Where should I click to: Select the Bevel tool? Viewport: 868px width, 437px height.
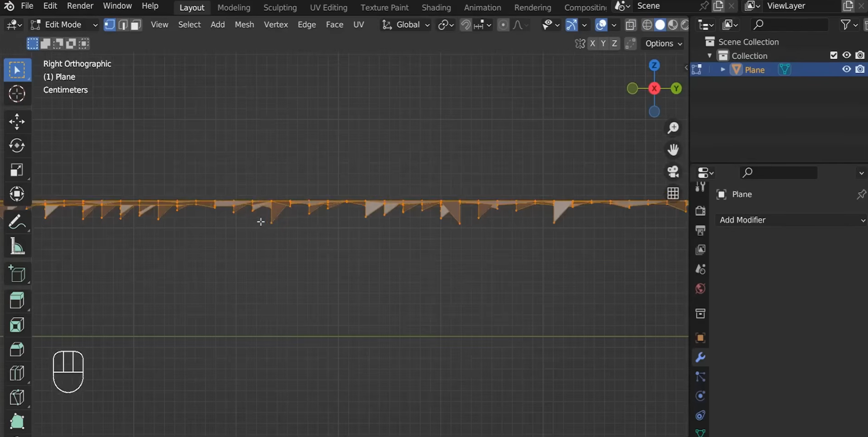[17, 349]
